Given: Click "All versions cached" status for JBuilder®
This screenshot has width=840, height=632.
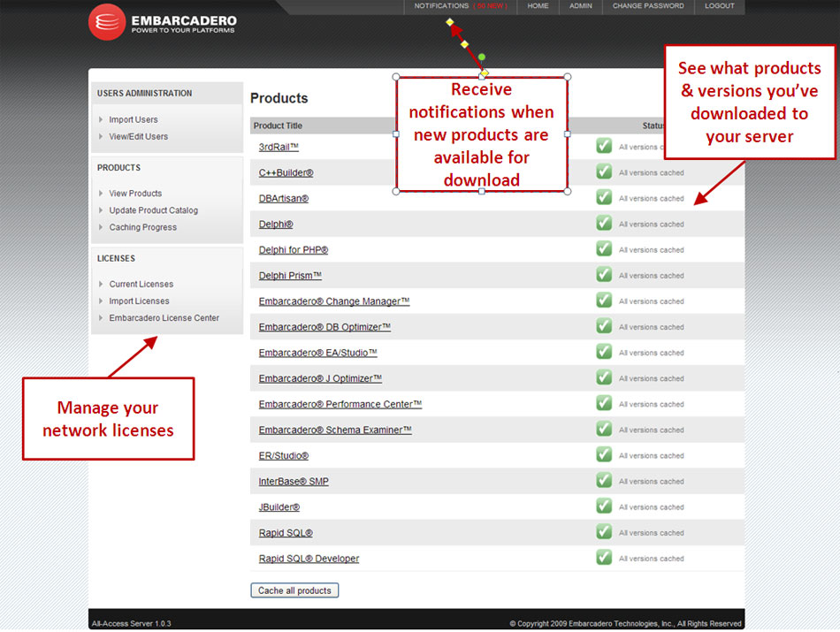Looking at the screenshot, I should pyautogui.click(x=652, y=506).
